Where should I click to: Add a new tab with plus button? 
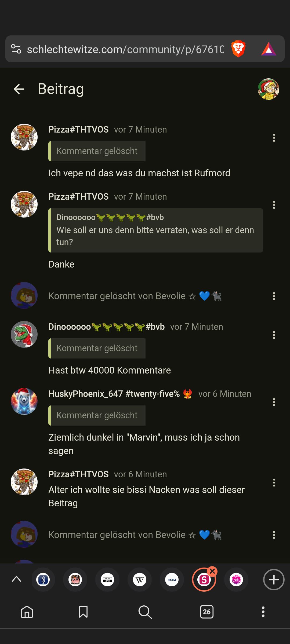click(274, 580)
